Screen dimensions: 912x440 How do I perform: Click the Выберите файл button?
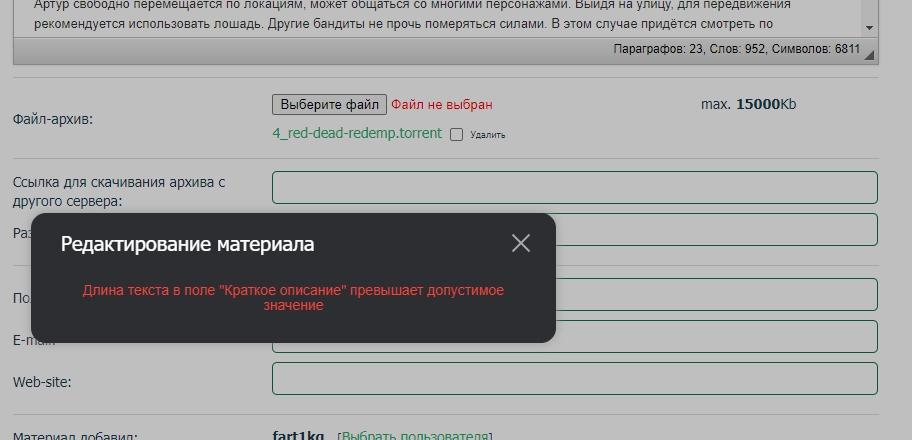coord(329,105)
